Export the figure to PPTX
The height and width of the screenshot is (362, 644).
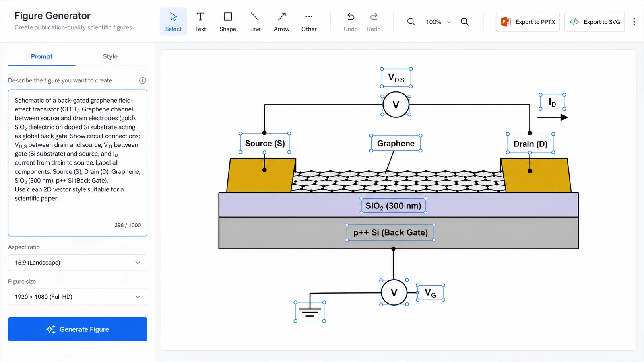[528, 22]
